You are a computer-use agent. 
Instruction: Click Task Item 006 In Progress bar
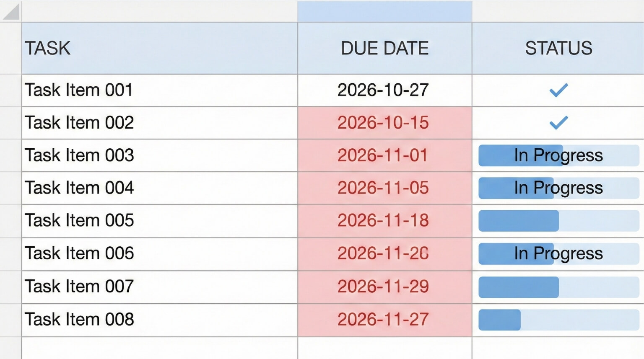click(558, 253)
